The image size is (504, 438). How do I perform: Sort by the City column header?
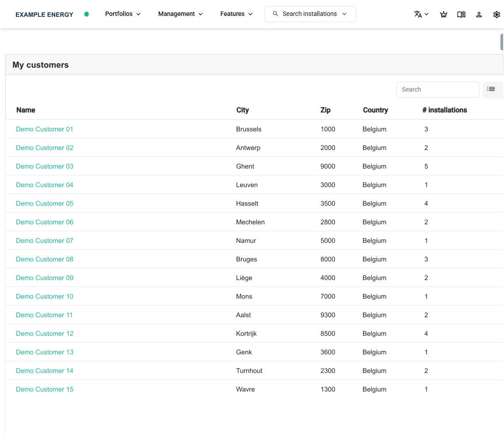(x=243, y=110)
